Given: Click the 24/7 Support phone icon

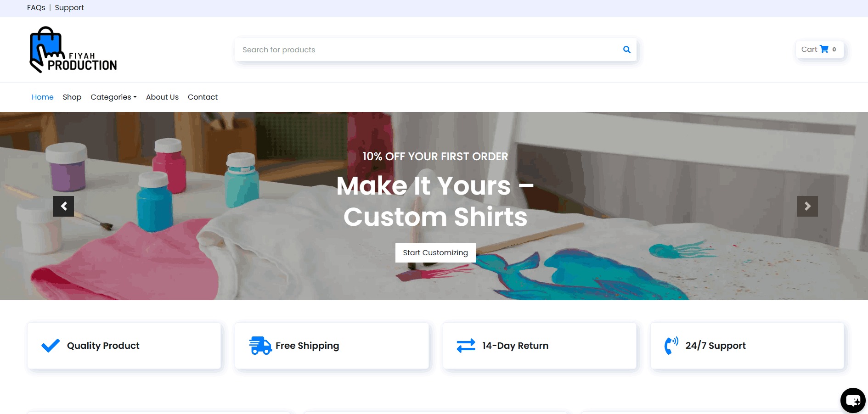Looking at the screenshot, I should (671, 346).
